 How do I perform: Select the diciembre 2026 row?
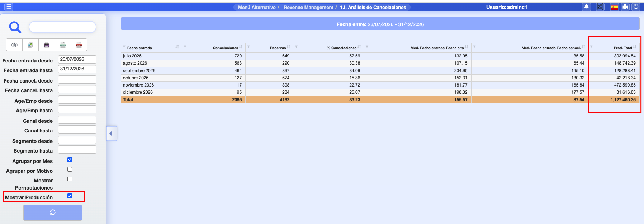[380, 92]
